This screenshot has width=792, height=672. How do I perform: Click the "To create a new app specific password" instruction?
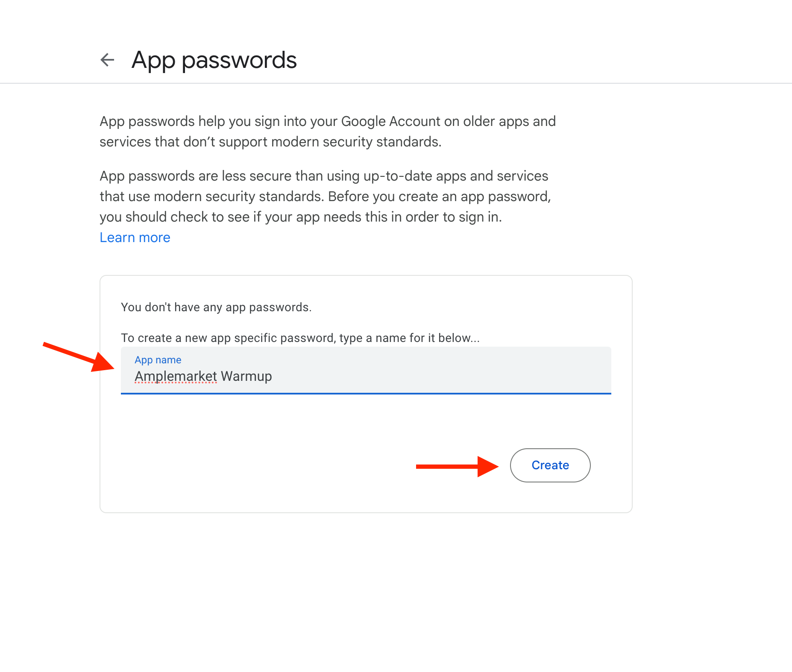(x=300, y=338)
